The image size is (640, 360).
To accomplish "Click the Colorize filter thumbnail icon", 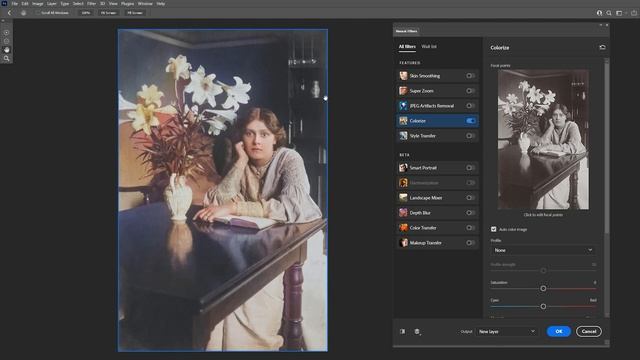I will tap(403, 121).
